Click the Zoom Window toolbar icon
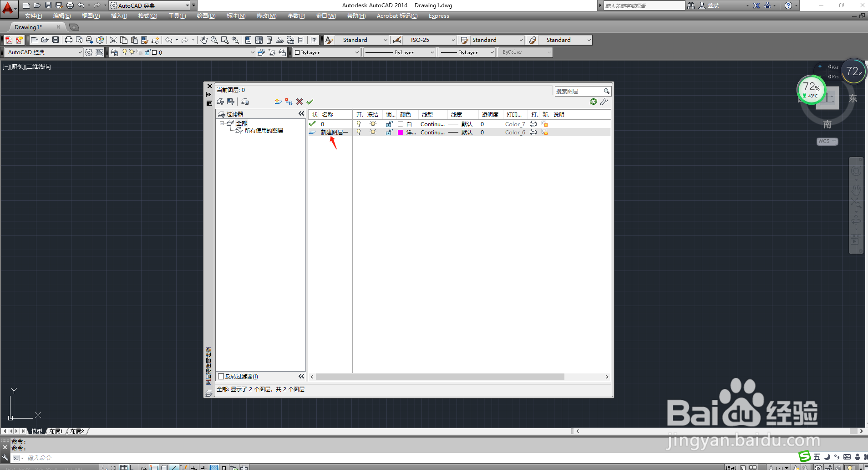Screen dimensions: 868x470 [225, 40]
